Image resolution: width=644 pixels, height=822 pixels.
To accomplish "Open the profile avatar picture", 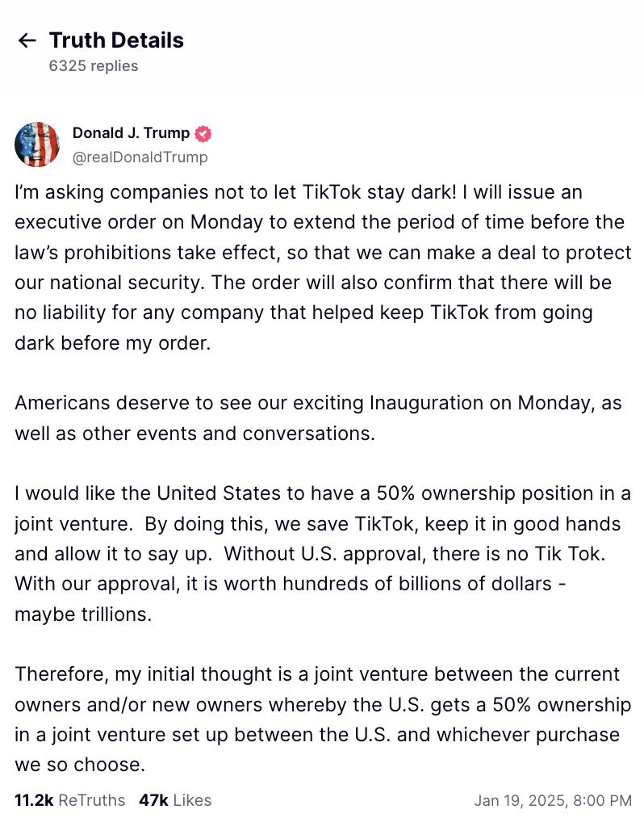I will [37, 145].
